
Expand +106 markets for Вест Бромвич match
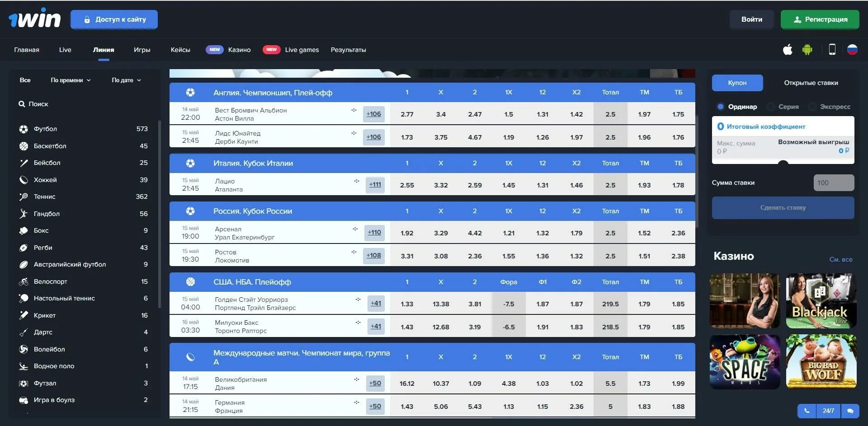(374, 114)
